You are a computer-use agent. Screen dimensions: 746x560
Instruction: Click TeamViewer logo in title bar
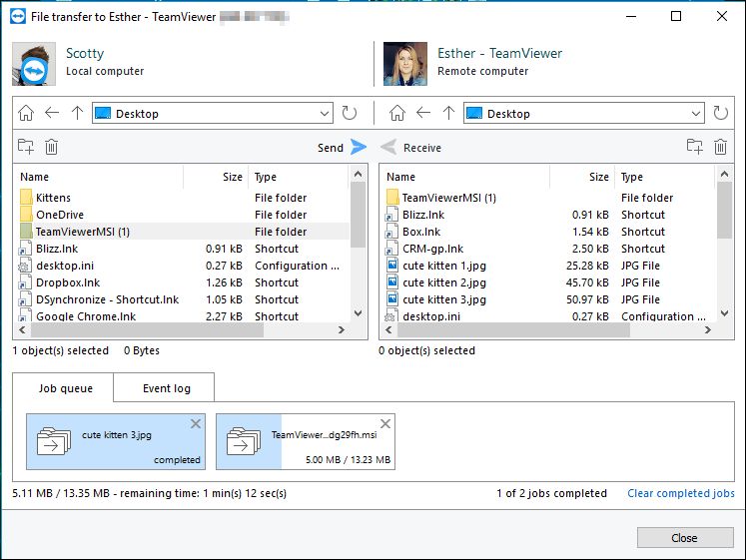(18, 16)
